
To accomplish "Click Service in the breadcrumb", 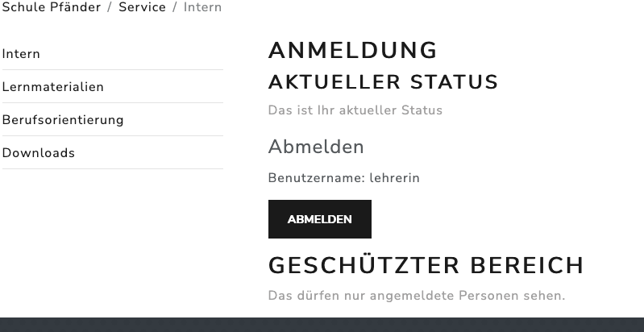I will pos(142,7).
